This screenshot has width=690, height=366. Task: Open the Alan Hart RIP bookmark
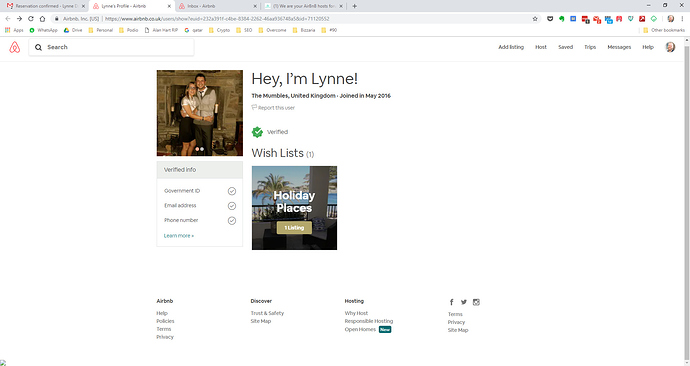point(161,30)
